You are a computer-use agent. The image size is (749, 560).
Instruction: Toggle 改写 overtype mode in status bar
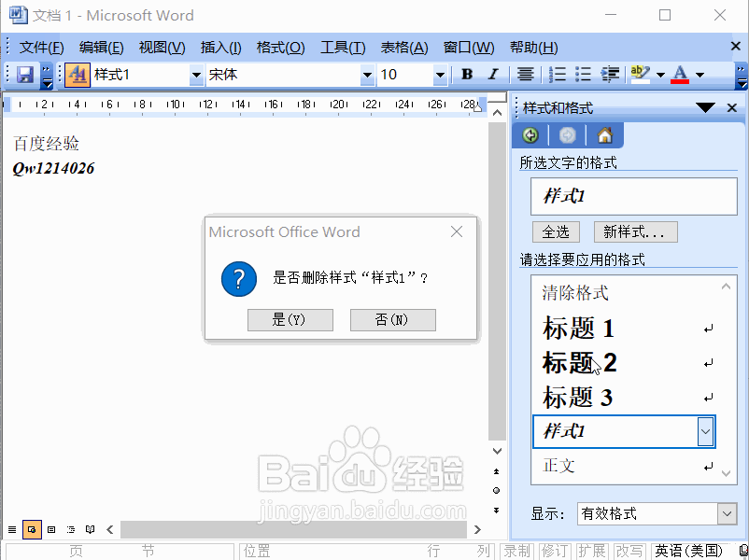click(629, 551)
